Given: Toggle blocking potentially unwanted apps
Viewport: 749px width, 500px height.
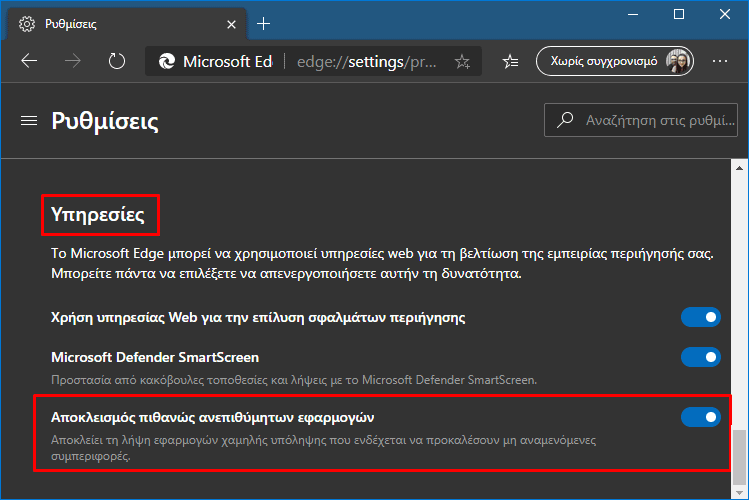Looking at the screenshot, I should click(701, 417).
